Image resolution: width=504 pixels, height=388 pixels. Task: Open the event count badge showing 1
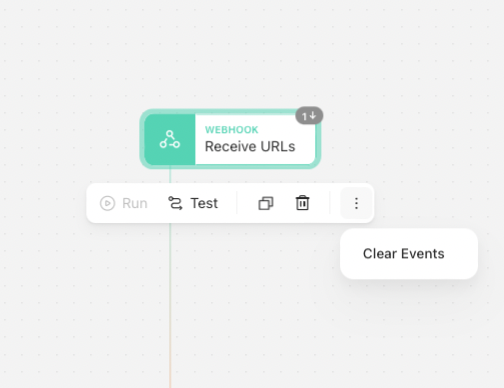point(309,116)
